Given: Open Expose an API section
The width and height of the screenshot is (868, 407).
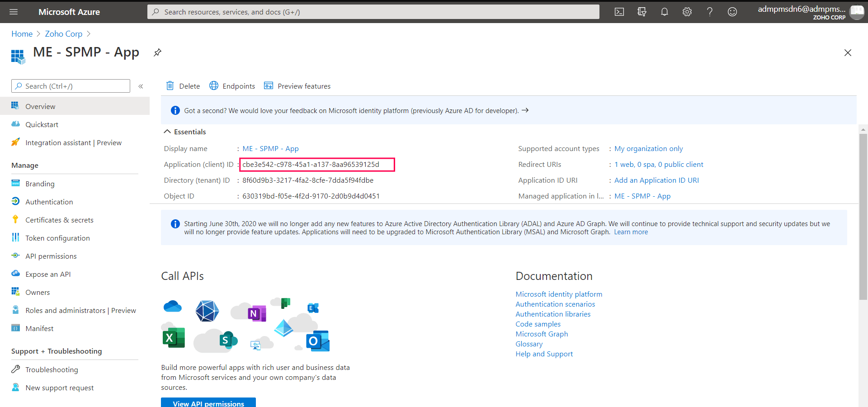Looking at the screenshot, I should point(48,274).
